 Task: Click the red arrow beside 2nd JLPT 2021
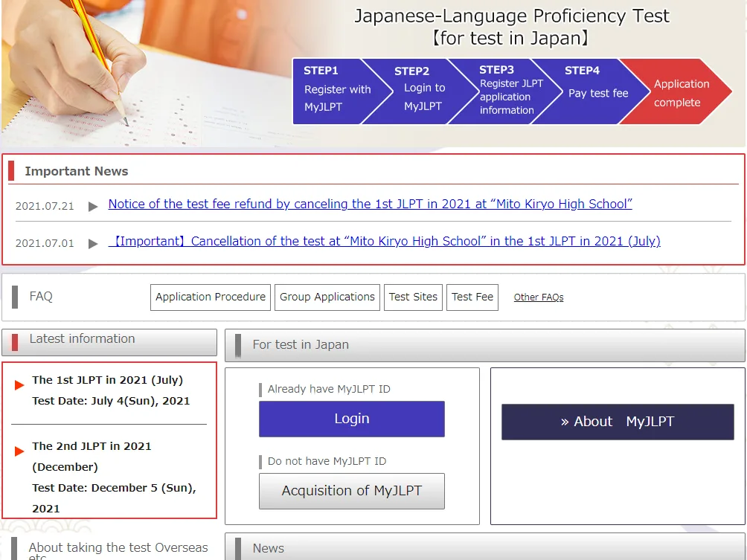19,451
